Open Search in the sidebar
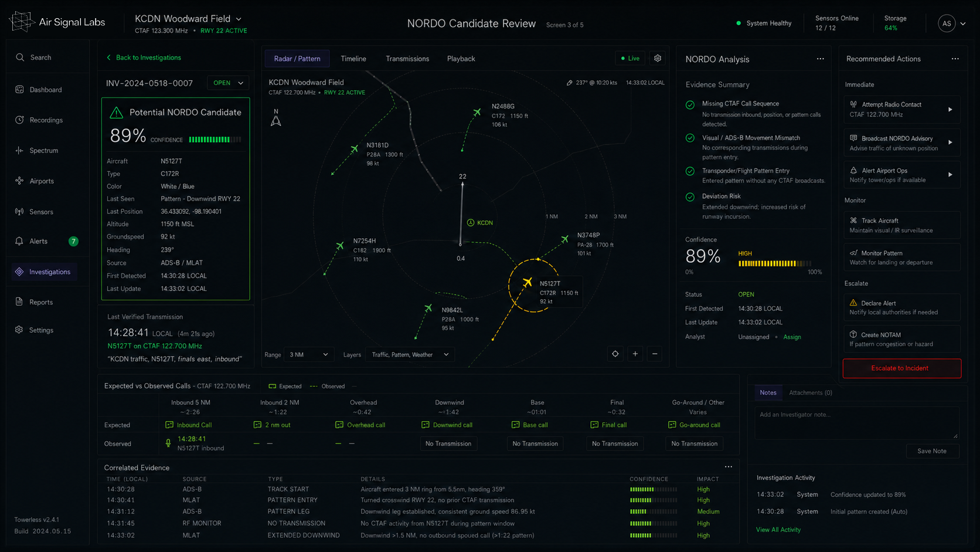This screenshot has height=552, width=980. click(x=33, y=57)
